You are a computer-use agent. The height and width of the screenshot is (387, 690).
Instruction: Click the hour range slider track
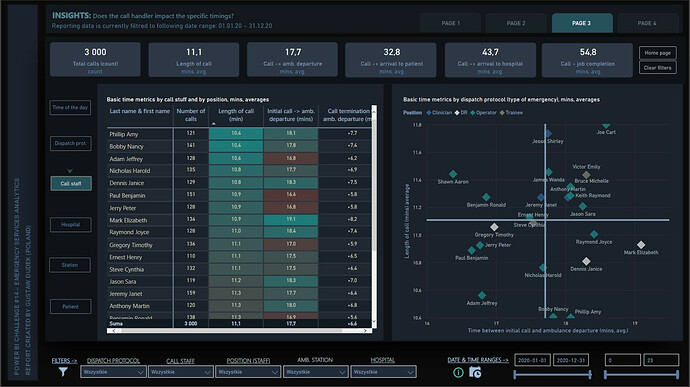point(642,375)
